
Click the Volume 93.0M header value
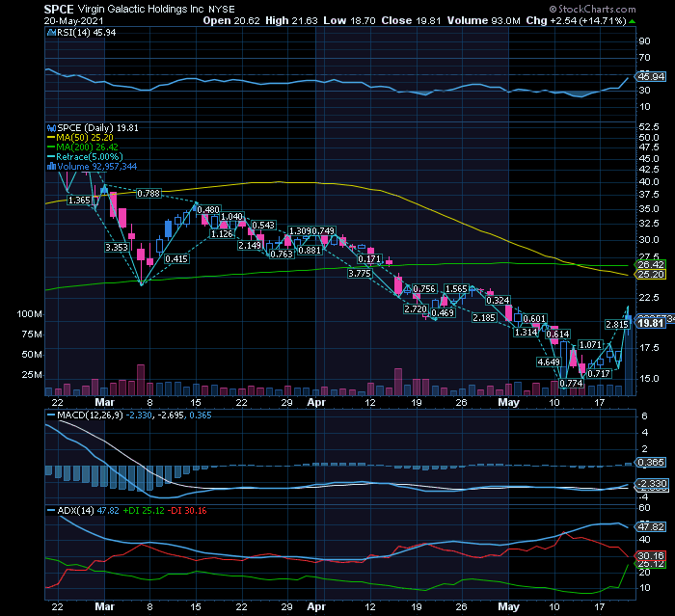[483, 20]
